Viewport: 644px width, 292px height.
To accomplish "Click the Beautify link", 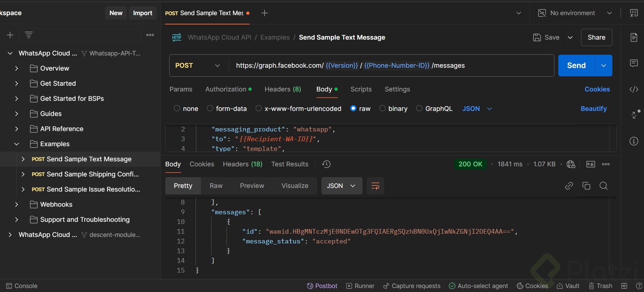I will [593, 109].
